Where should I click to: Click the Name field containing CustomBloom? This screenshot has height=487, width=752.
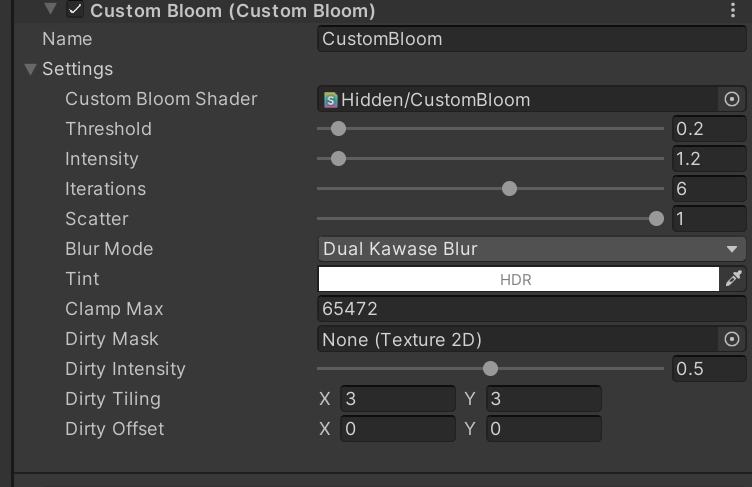tap(531, 39)
